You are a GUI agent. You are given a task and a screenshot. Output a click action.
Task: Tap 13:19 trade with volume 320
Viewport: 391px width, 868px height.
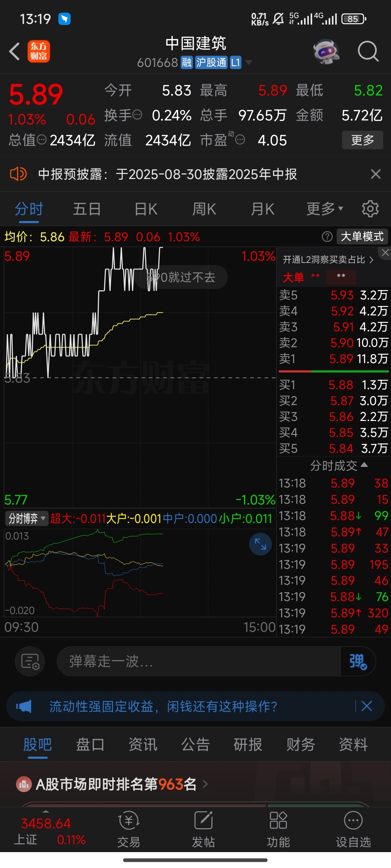tap(333, 613)
